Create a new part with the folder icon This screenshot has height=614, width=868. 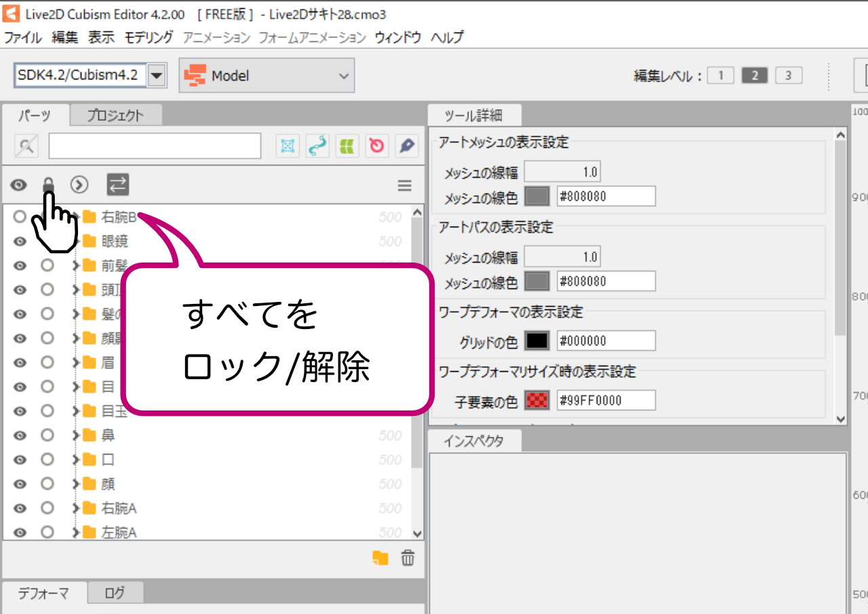(380, 558)
